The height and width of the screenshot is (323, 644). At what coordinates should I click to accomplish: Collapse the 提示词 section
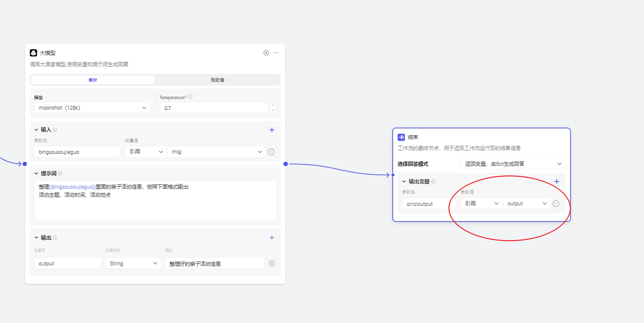point(36,173)
